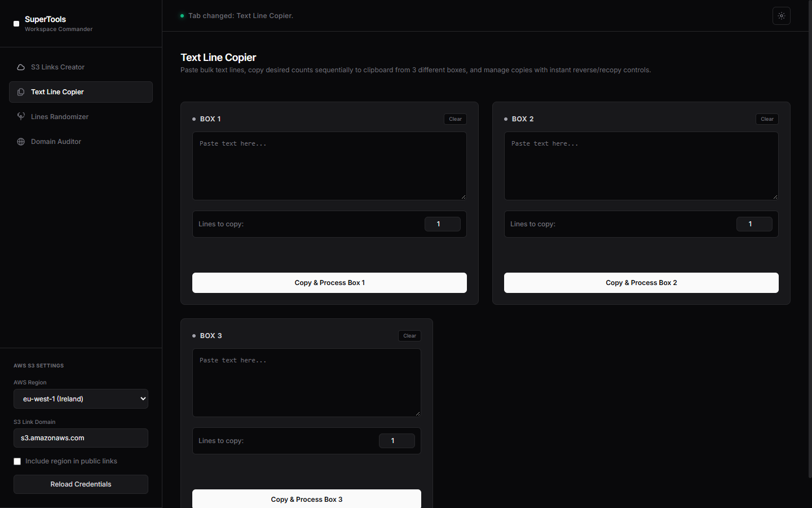Image resolution: width=812 pixels, height=508 pixels.
Task: Clear the contents of Box 3
Action: click(410, 336)
